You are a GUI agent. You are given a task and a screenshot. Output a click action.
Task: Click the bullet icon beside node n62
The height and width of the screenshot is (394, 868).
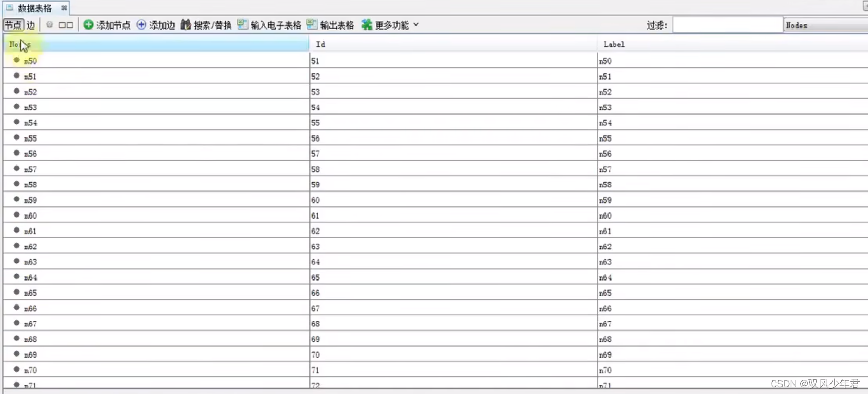click(x=17, y=246)
